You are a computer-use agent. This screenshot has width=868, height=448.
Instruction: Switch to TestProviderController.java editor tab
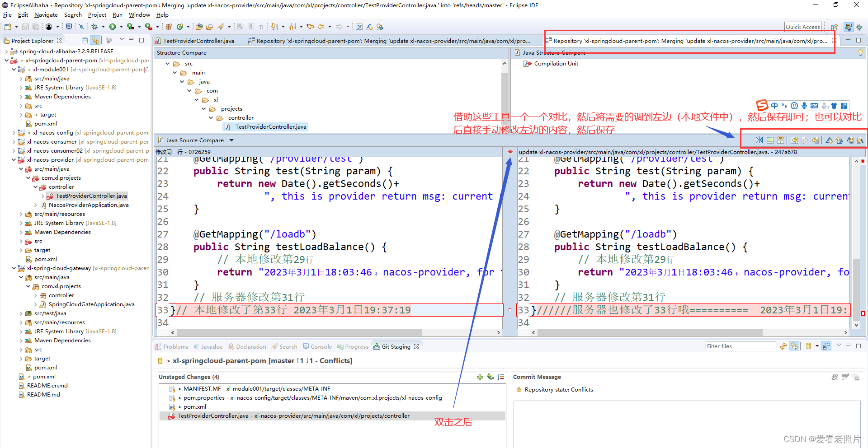pyautogui.click(x=194, y=41)
